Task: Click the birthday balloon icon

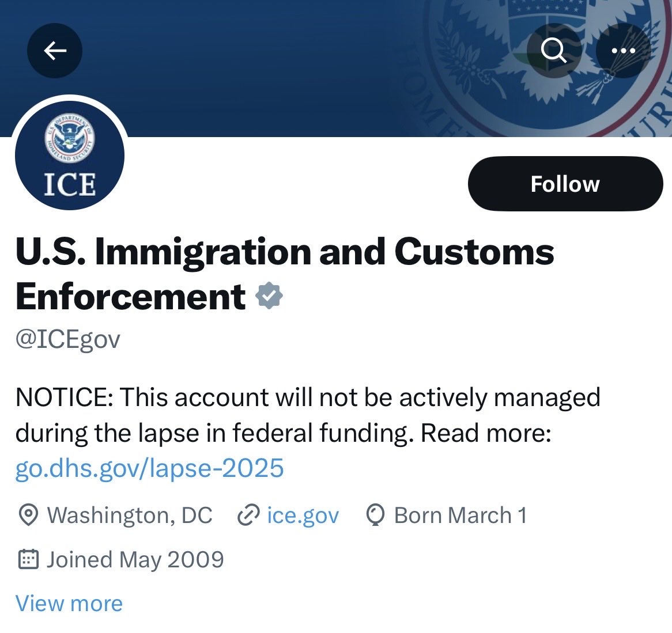Action: click(x=375, y=516)
